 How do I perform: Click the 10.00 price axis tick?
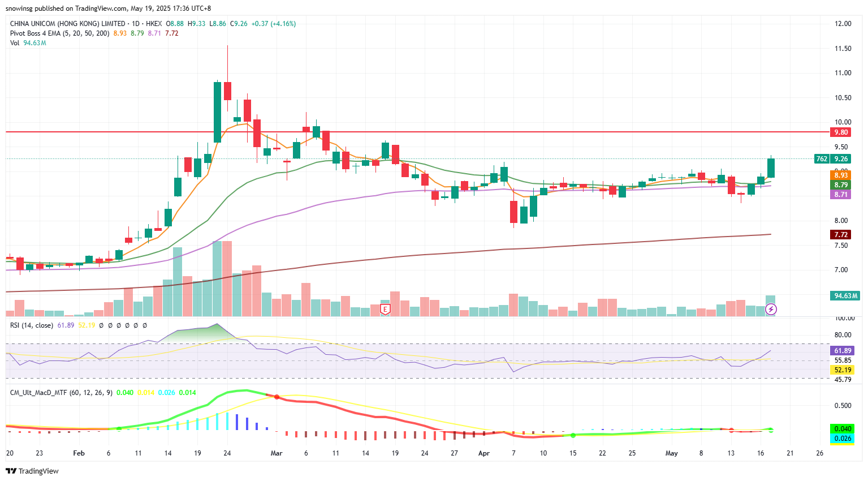coord(843,122)
